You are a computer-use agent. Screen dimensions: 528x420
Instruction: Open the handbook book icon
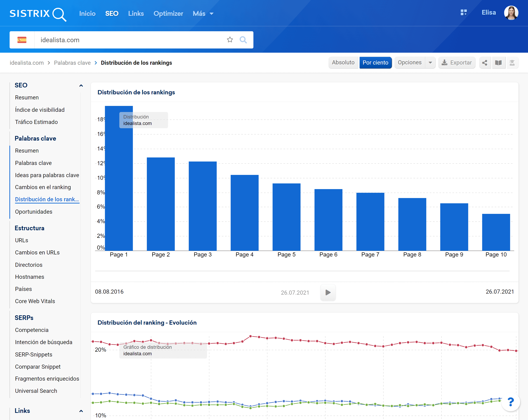498,63
